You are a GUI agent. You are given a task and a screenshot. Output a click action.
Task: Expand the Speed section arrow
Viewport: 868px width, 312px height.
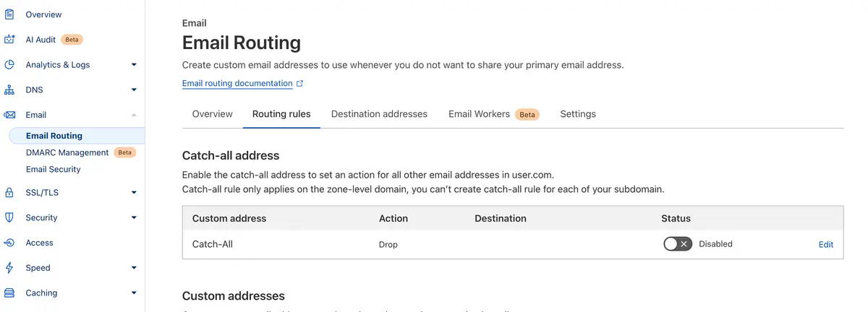tap(134, 268)
